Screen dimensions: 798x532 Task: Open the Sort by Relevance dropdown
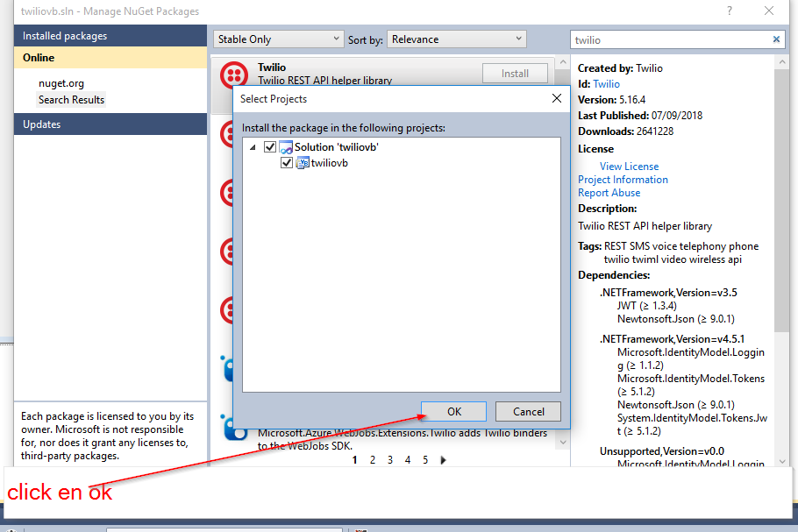tap(457, 39)
